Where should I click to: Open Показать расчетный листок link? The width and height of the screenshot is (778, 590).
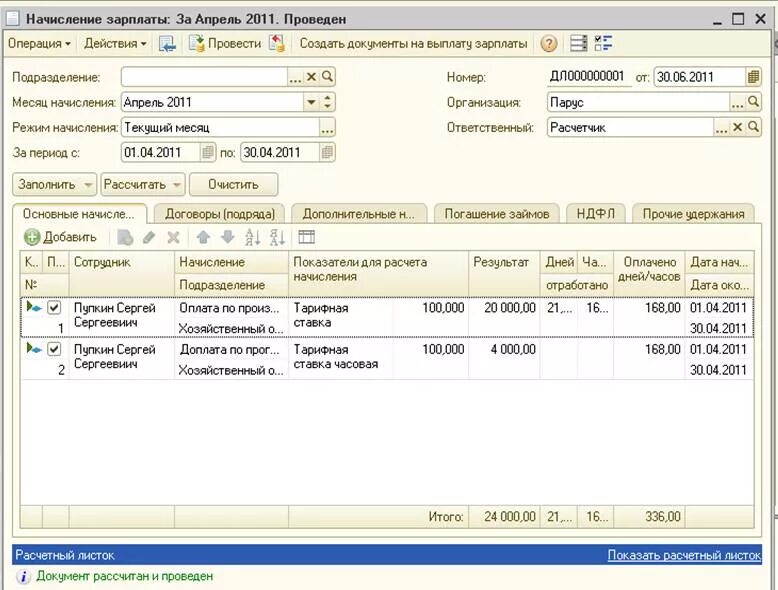pos(684,555)
